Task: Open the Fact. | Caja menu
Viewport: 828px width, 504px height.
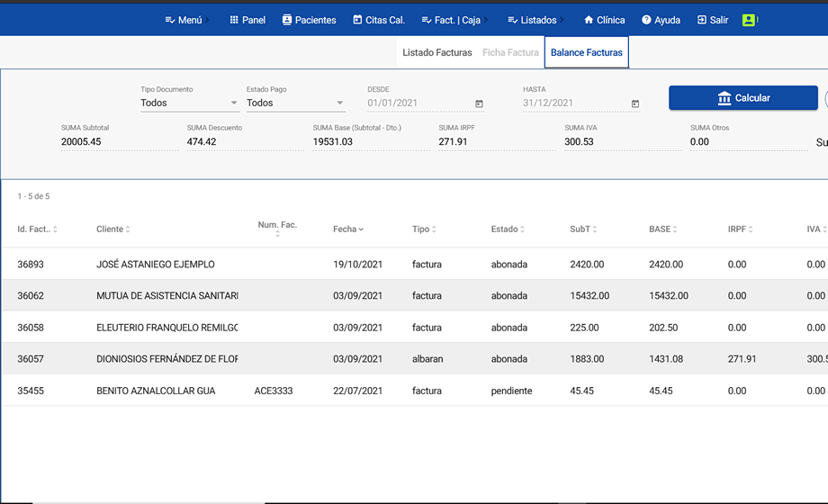Action: tap(455, 20)
